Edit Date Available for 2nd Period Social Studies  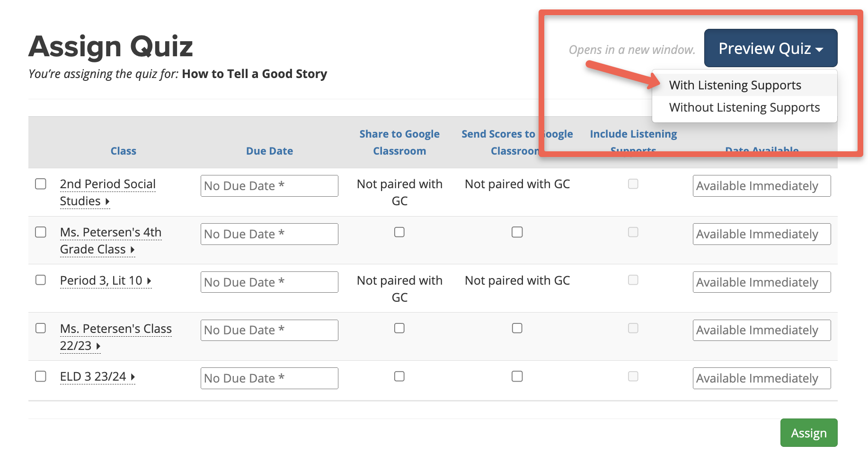761,186
